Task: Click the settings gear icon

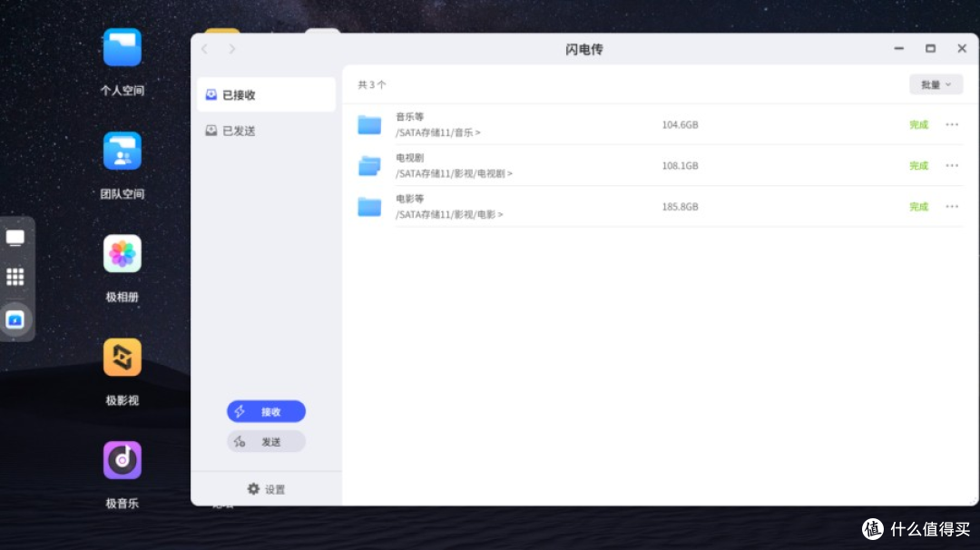Action: point(253,489)
